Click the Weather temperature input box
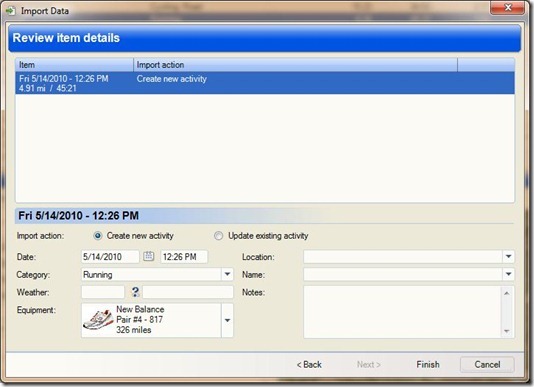Viewport: 534px width, 387px height. pyautogui.click(x=103, y=292)
